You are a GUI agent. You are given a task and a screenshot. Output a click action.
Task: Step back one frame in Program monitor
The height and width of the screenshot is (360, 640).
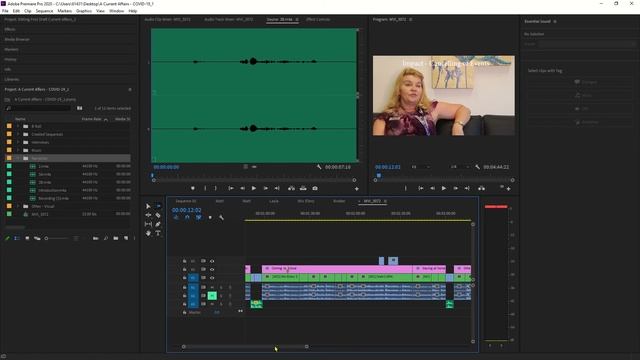(432, 188)
